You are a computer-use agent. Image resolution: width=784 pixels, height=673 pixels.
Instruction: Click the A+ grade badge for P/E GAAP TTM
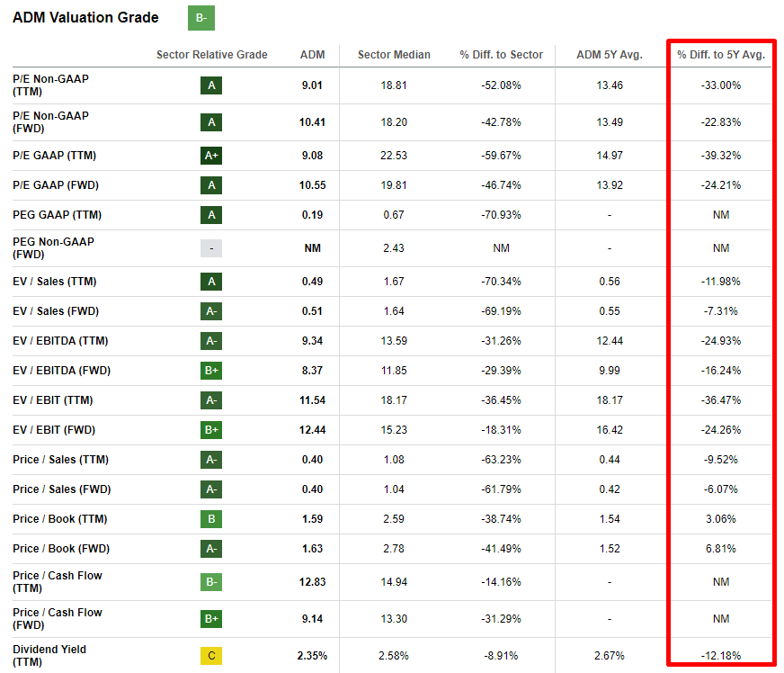point(210,155)
